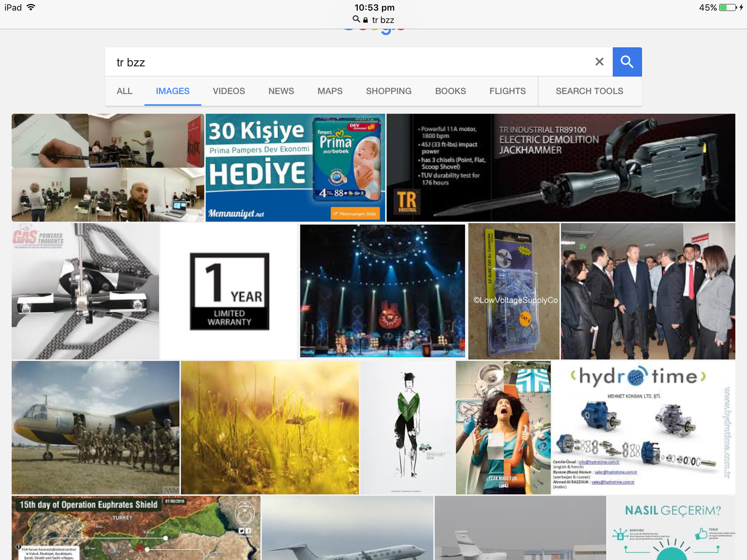
Task: Tap the address bar search icon
Action: pyautogui.click(x=356, y=19)
